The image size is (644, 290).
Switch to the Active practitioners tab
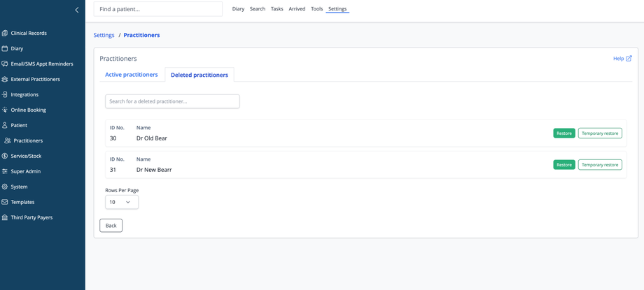tap(132, 75)
